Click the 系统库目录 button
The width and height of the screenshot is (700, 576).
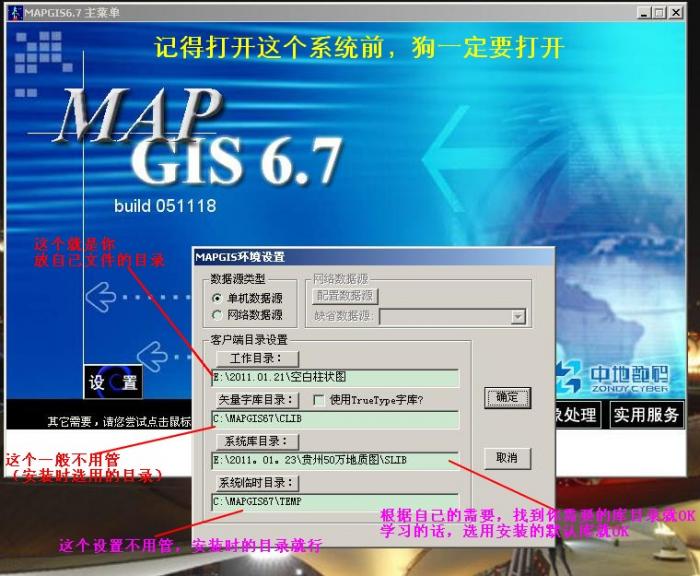[257, 441]
